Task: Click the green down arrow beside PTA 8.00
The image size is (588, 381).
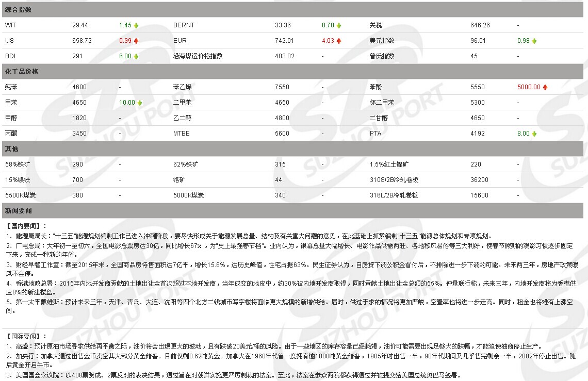Action: (534, 134)
